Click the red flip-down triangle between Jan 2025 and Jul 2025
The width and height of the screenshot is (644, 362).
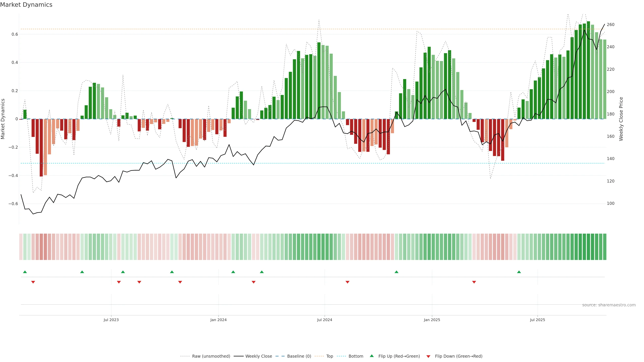click(474, 282)
